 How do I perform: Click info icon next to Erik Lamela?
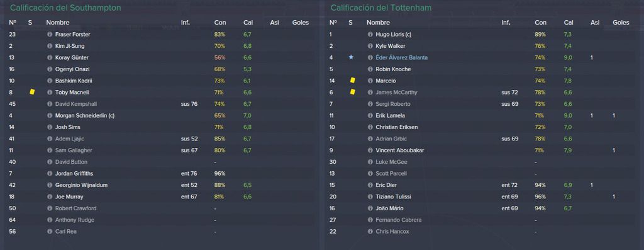pos(370,115)
